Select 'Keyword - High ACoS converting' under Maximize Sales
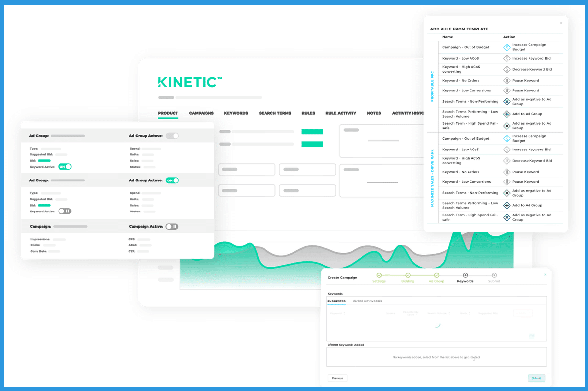 461,161
